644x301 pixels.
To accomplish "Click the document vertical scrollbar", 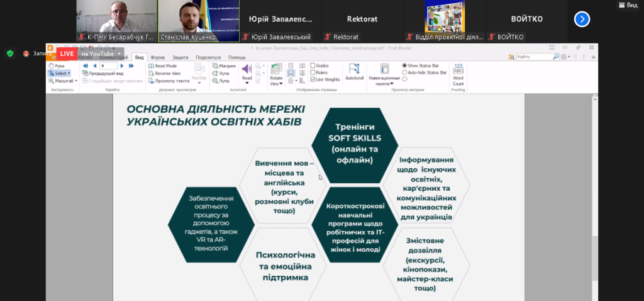I will click(x=595, y=189).
